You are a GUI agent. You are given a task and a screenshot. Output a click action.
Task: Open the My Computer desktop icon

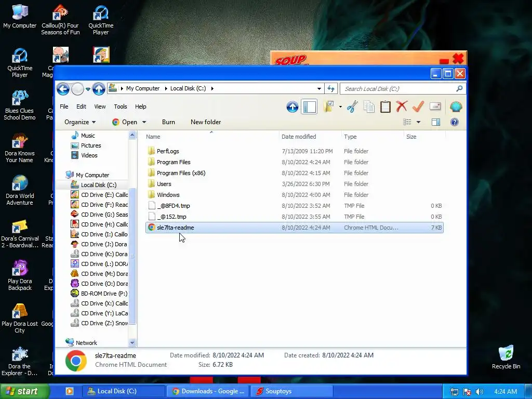click(x=20, y=16)
